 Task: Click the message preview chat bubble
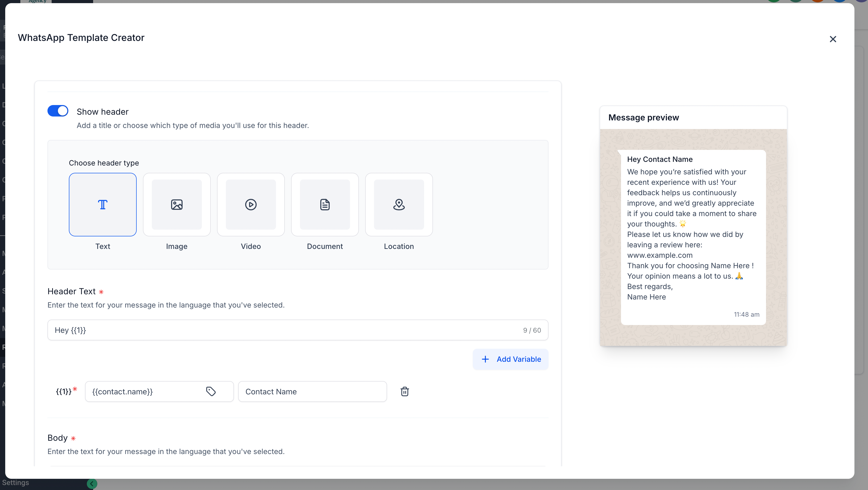click(x=693, y=237)
